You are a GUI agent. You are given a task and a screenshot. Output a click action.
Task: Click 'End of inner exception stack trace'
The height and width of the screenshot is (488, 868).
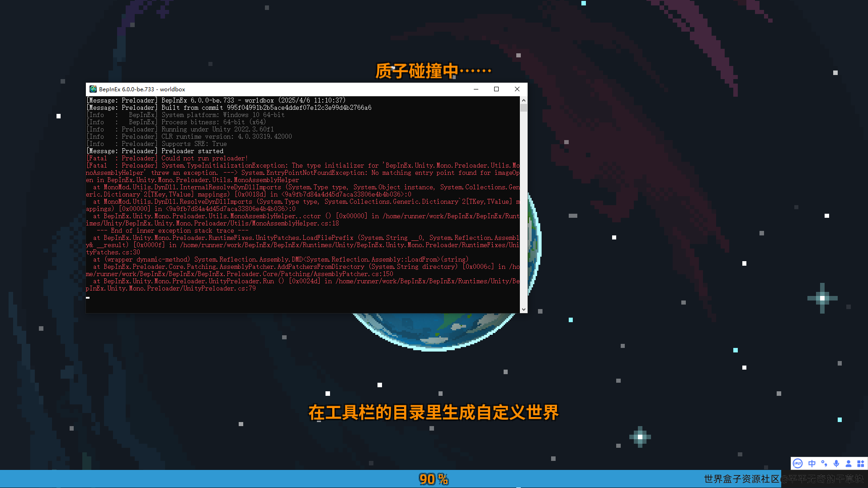[x=173, y=230]
